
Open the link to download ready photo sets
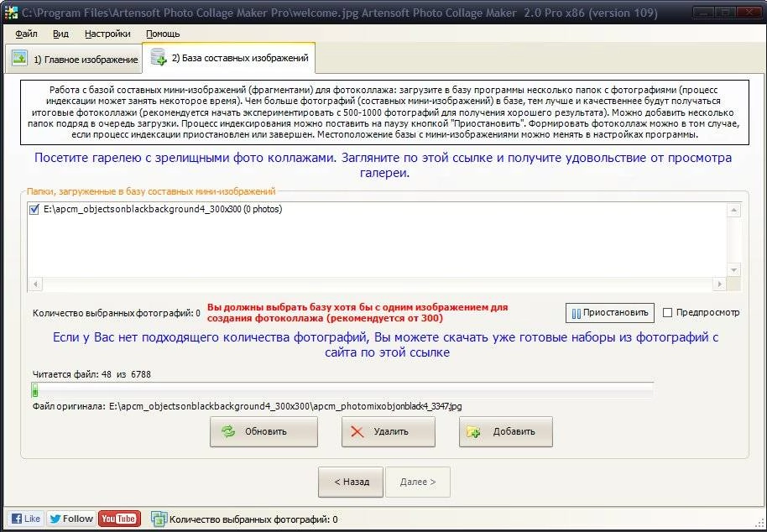pyautogui.click(x=386, y=345)
